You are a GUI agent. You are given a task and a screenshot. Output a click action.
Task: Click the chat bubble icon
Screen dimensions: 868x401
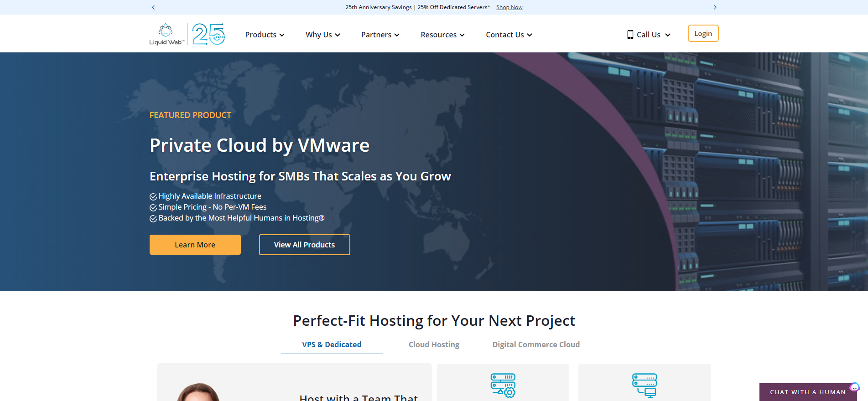pos(854,387)
